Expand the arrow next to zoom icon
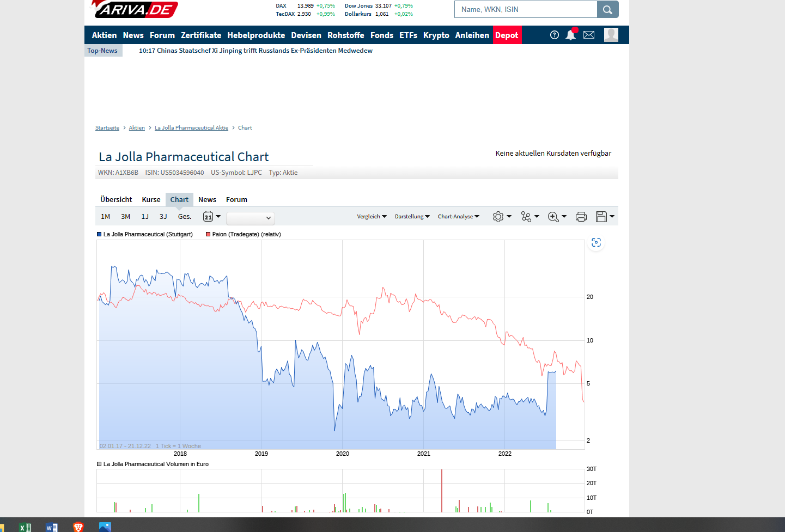 click(x=564, y=217)
